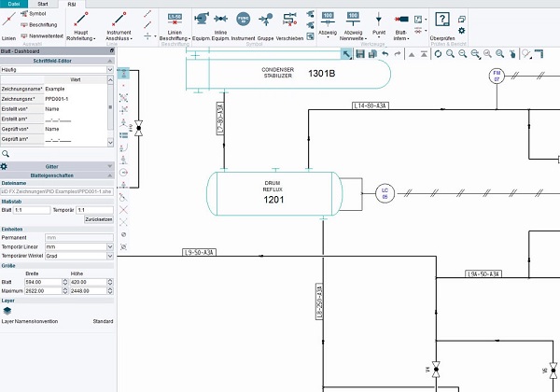
Task: Click the L9-50-A3A line label
Action: pyautogui.click(x=200, y=252)
